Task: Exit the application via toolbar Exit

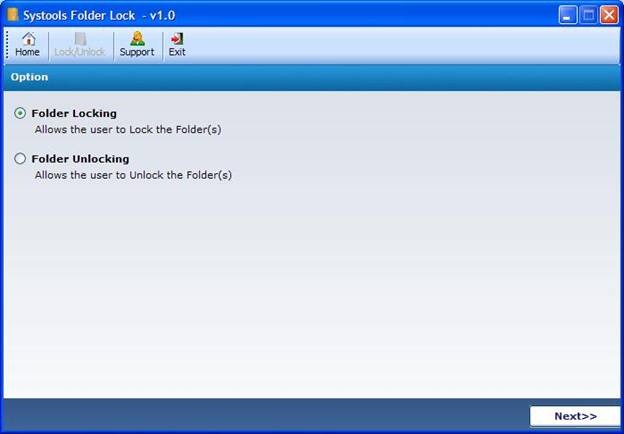Action: click(177, 45)
